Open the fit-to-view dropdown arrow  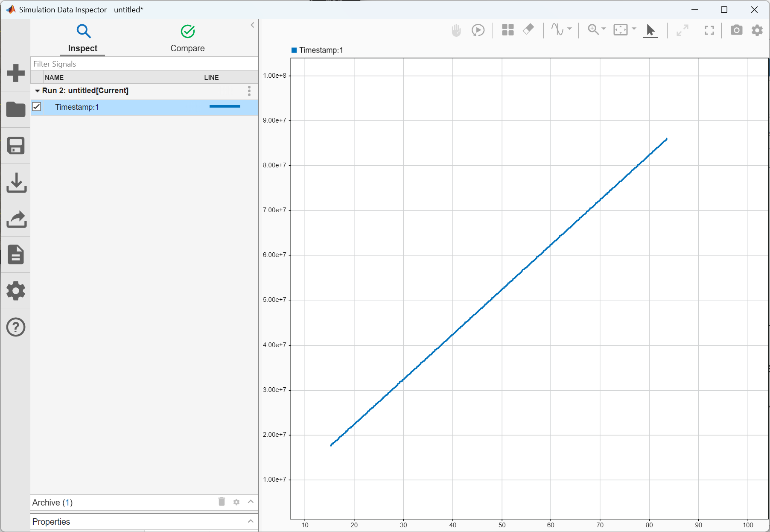(x=633, y=30)
